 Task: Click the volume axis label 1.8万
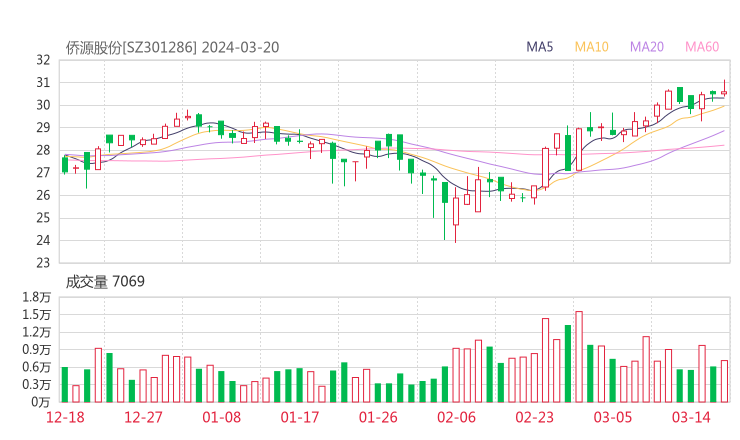pyautogui.click(x=36, y=297)
